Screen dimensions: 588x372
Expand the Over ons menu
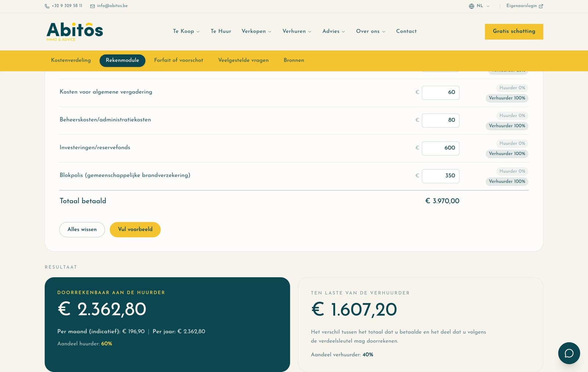[370, 31]
